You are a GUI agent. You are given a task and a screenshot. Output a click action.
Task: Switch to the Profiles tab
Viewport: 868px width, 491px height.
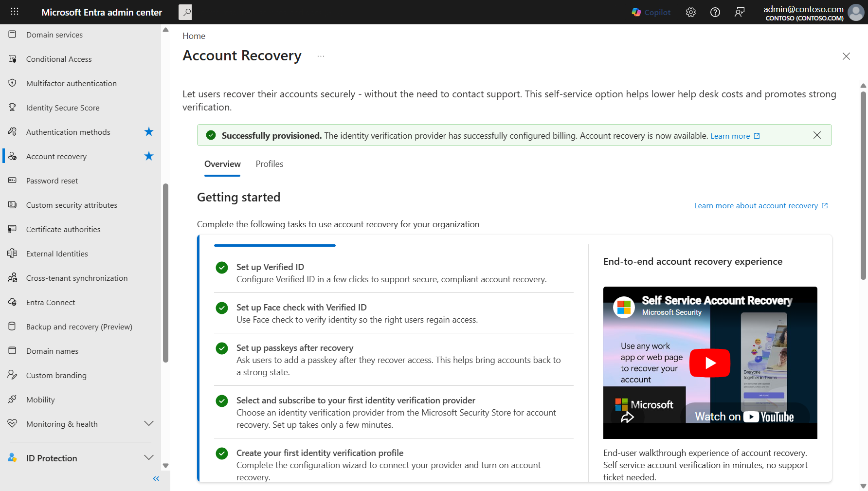click(x=270, y=164)
